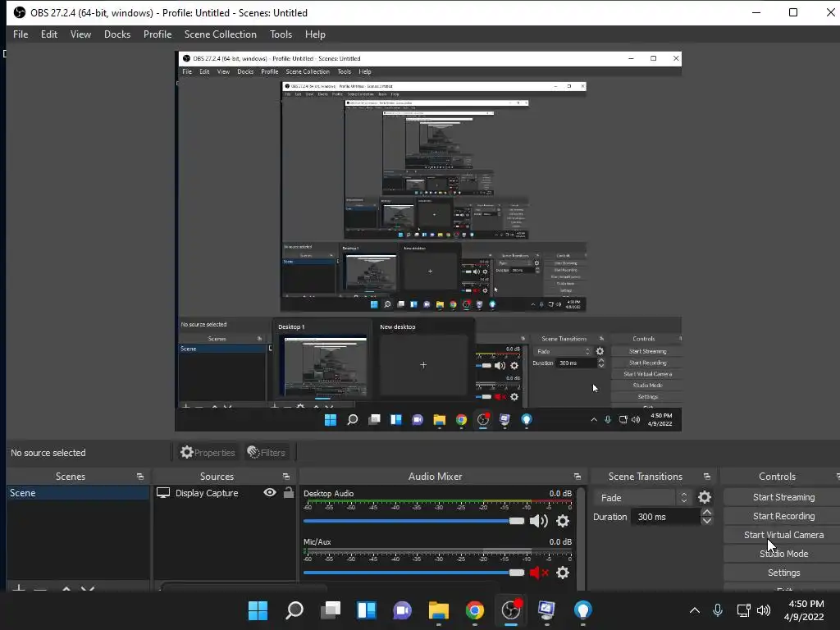Open Task View from the taskbar
840x630 pixels.
[331, 610]
